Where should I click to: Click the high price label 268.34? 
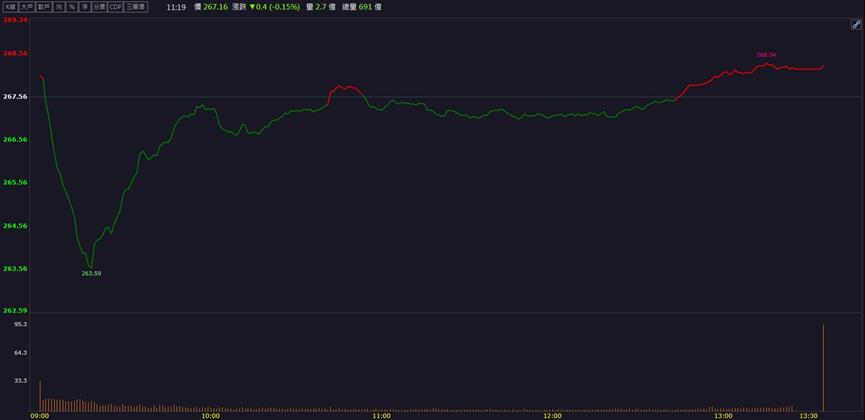[x=766, y=55]
